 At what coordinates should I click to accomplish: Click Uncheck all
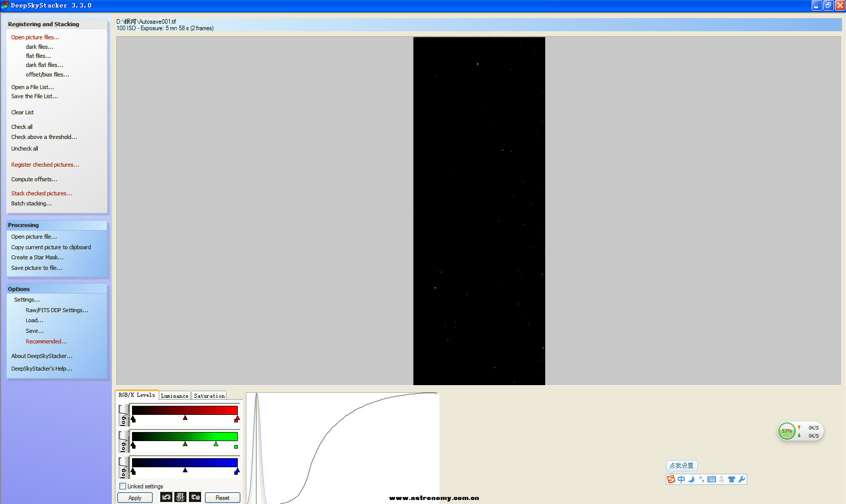click(x=24, y=149)
